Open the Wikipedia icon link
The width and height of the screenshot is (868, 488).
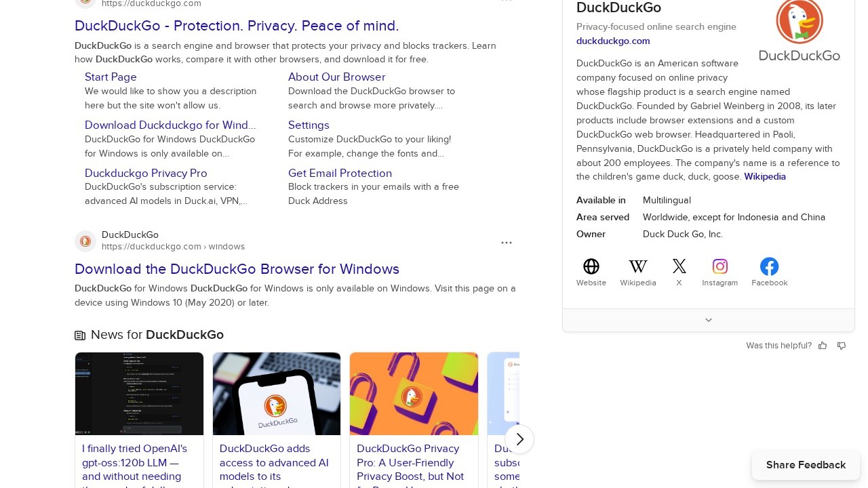tap(637, 266)
